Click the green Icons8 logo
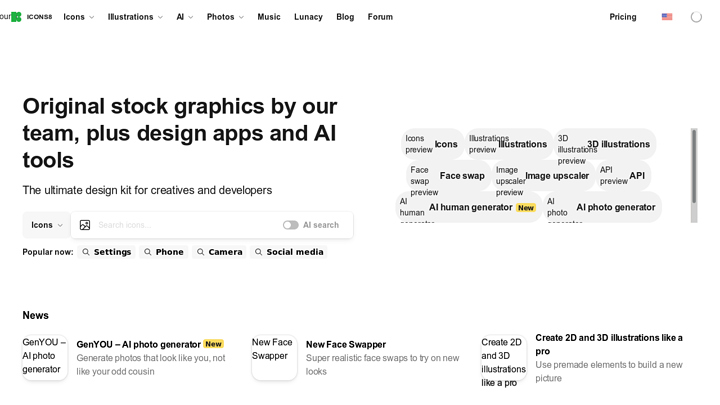 (16, 17)
